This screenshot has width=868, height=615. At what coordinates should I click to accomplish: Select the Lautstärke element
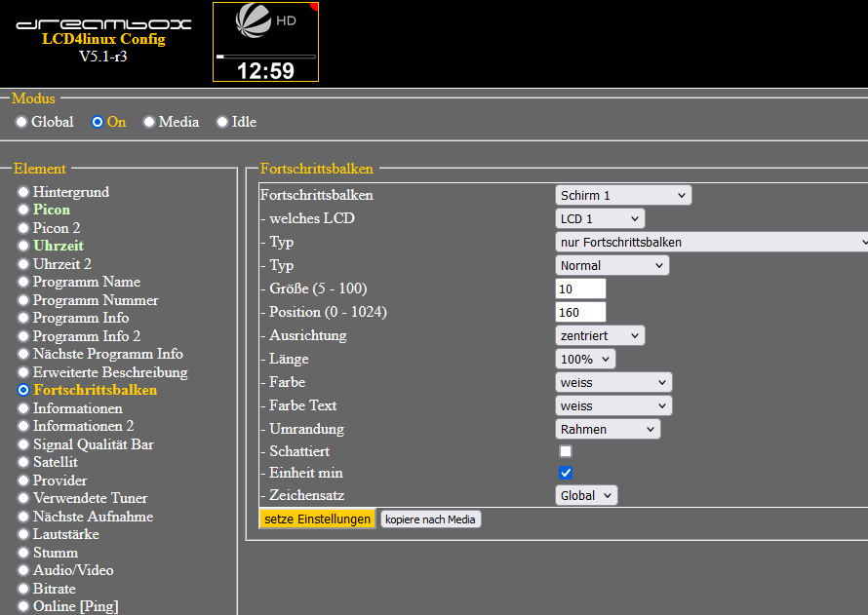(x=23, y=535)
